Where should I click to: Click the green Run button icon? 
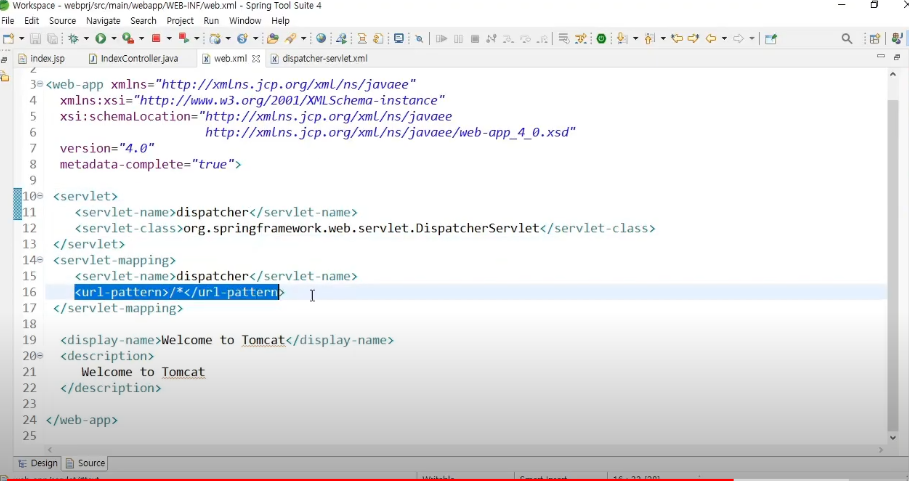(101, 39)
